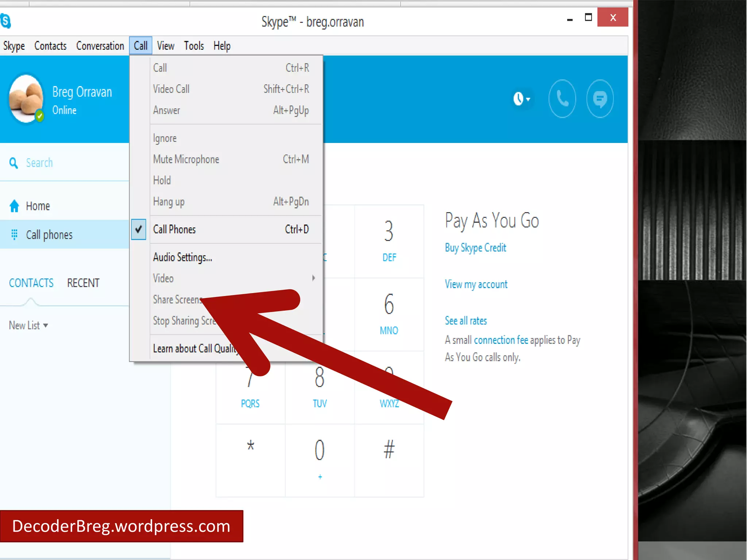
Task: Open the View my account link
Action: coord(476,284)
